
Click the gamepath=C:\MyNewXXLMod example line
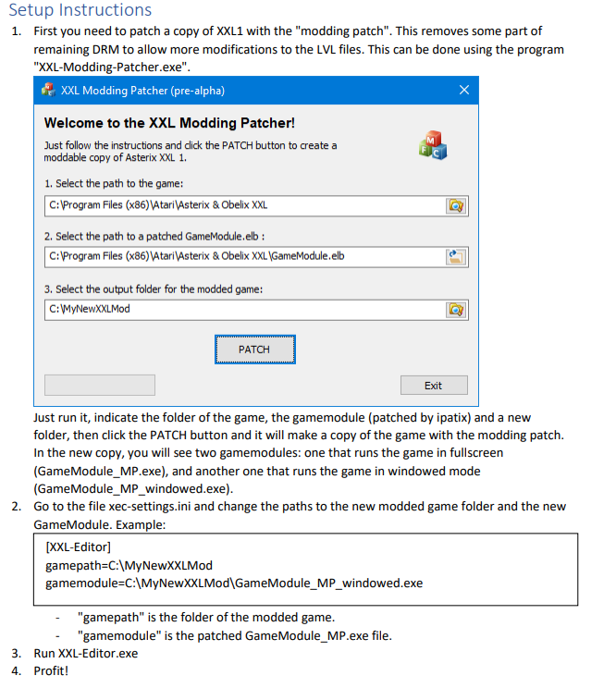129,566
